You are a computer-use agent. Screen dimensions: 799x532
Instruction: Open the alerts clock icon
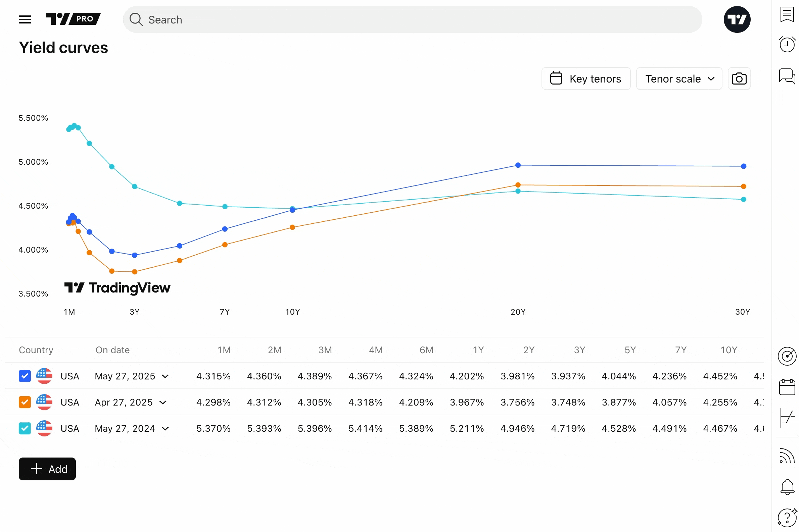787,45
